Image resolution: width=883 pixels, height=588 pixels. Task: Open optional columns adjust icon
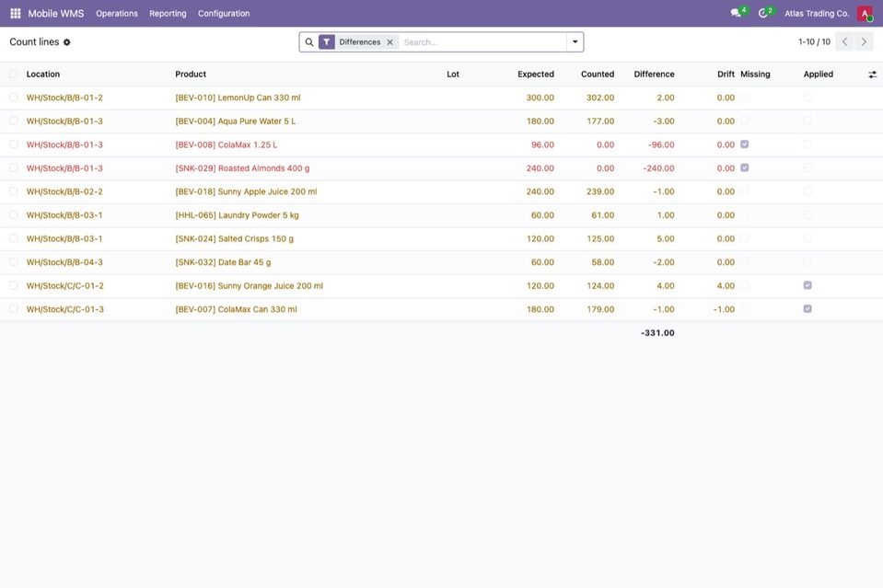pos(872,75)
